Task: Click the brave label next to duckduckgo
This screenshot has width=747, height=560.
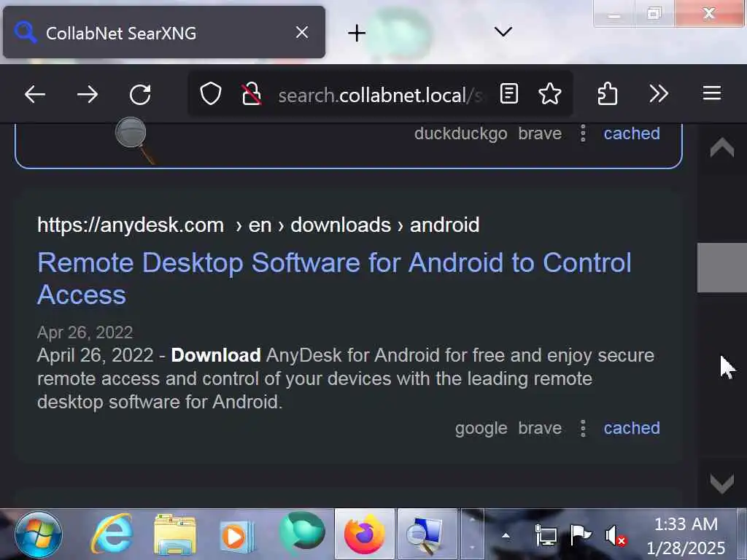Action: tap(540, 133)
